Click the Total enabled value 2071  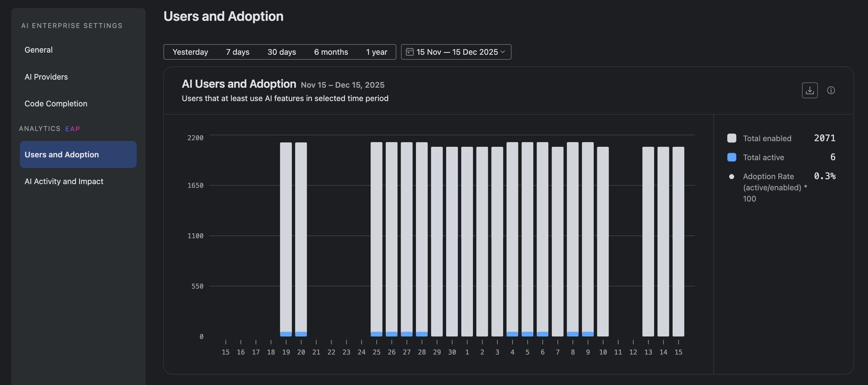824,138
